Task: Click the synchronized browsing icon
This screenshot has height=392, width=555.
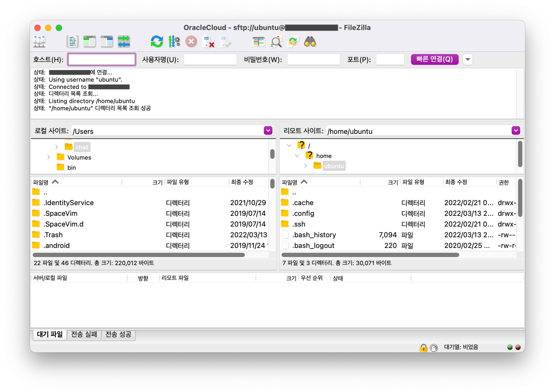Action: [293, 42]
